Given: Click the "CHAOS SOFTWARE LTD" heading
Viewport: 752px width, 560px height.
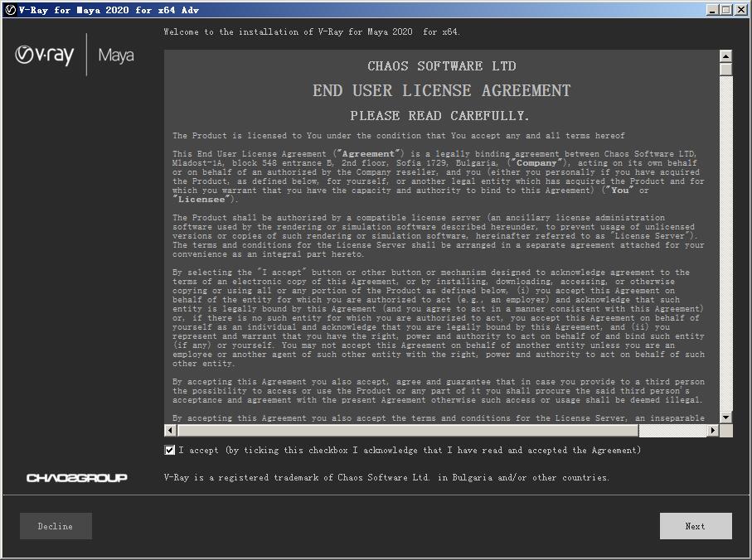Looking at the screenshot, I should point(442,66).
